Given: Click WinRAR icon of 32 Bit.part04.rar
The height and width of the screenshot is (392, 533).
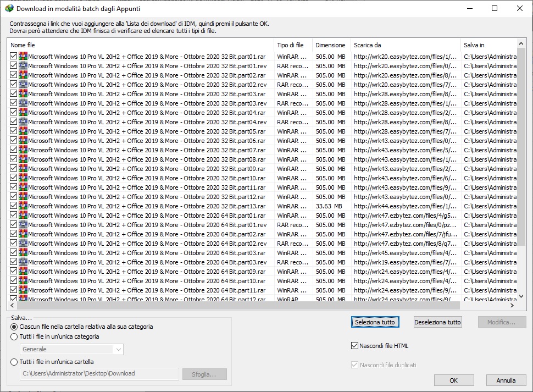Looking at the screenshot, I should click(23, 112).
